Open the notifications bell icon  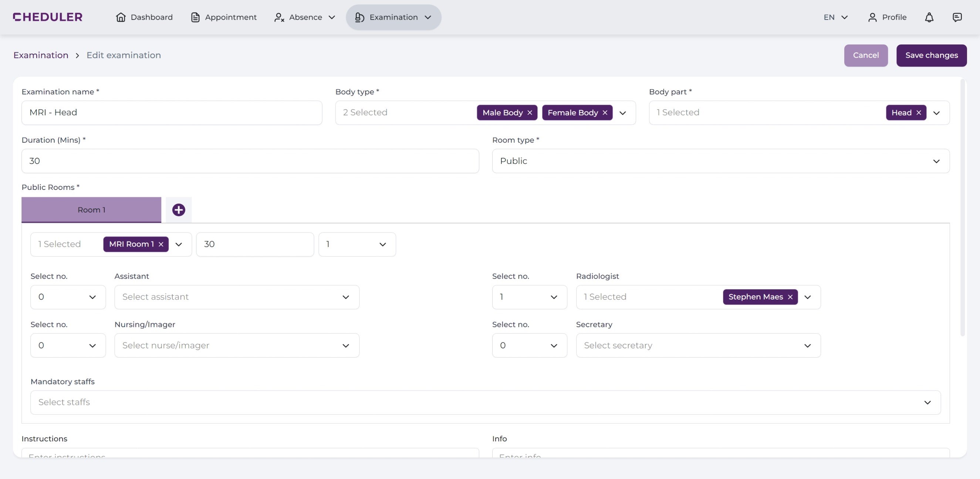pos(929,17)
